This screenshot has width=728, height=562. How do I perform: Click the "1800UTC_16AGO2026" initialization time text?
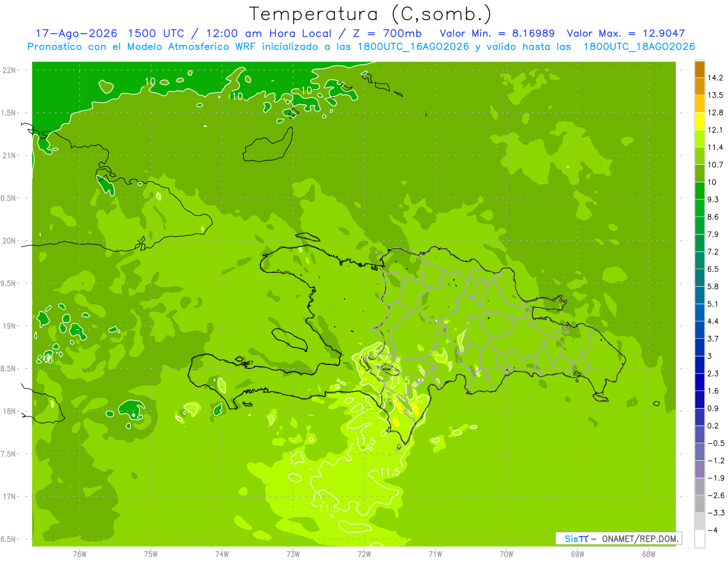414,47
